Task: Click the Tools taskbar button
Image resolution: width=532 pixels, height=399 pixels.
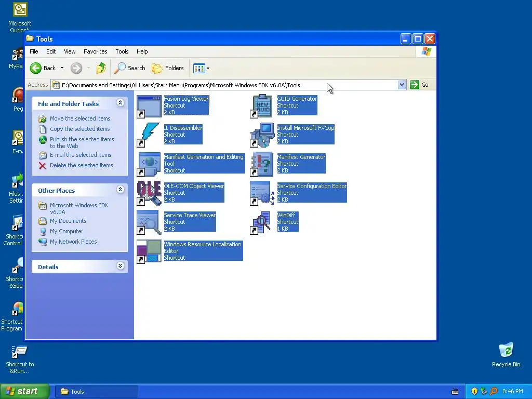Action: tap(96, 392)
